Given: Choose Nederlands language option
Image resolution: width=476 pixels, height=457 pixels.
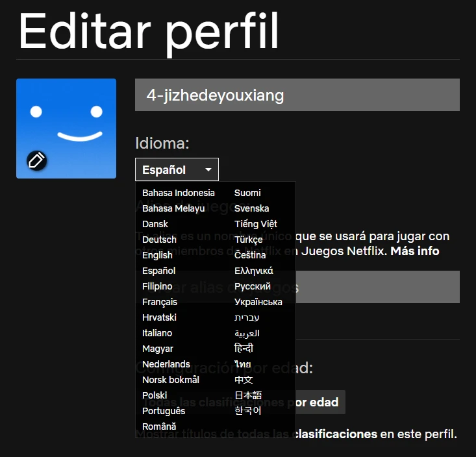Looking at the screenshot, I should click(x=166, y=364).
